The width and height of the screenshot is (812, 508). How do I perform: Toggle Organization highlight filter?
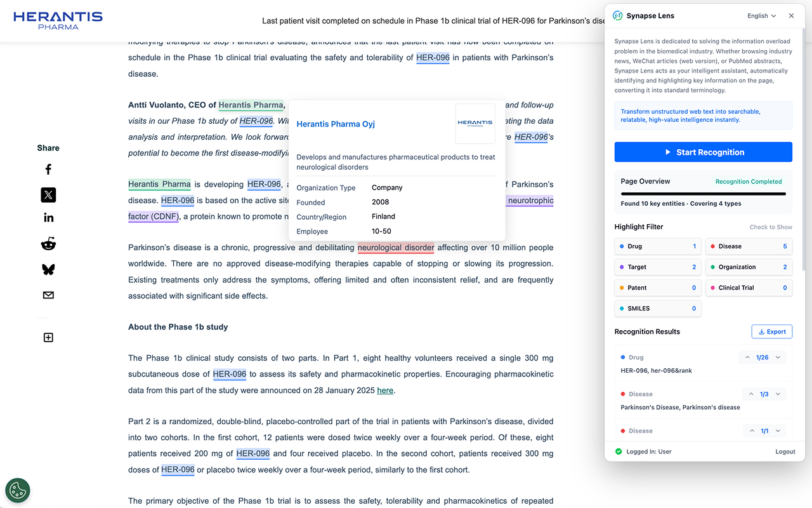[x=749, y=267]
